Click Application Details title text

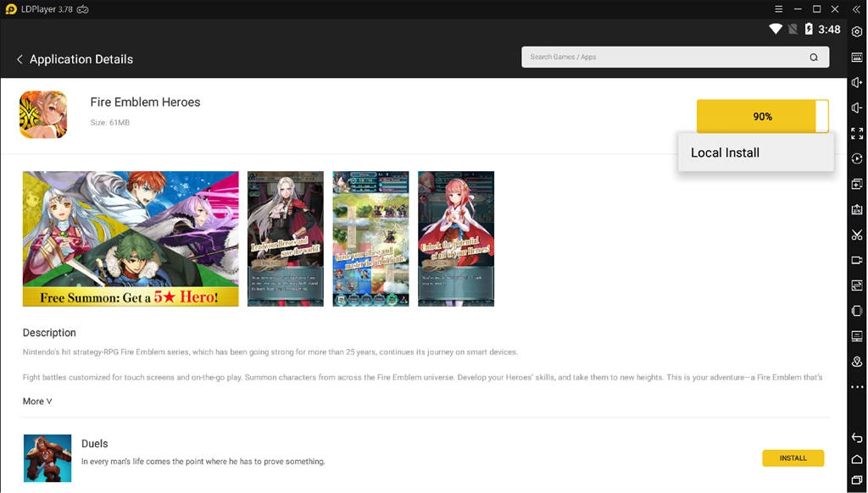[81, 59]
